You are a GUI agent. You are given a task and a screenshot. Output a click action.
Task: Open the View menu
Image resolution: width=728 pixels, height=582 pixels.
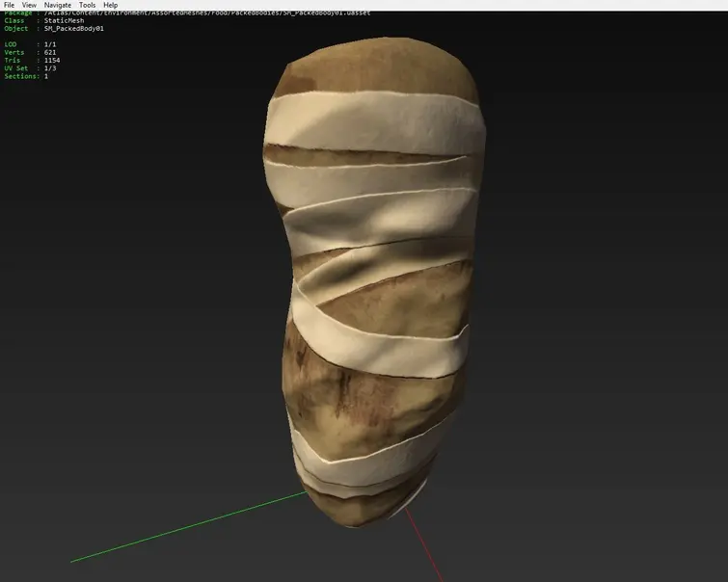(x=29, y=5)
